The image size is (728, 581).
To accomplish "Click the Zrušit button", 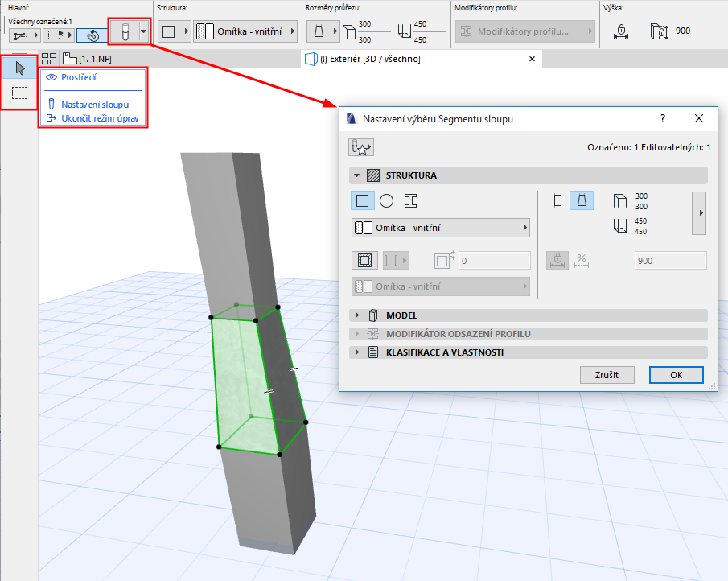I will pyautogui.click(x=607, y=375).
